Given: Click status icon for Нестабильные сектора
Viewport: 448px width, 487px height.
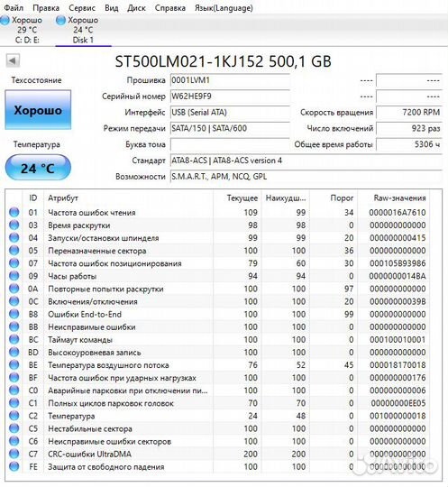Looking at the screenshot, I should (14, 428).
